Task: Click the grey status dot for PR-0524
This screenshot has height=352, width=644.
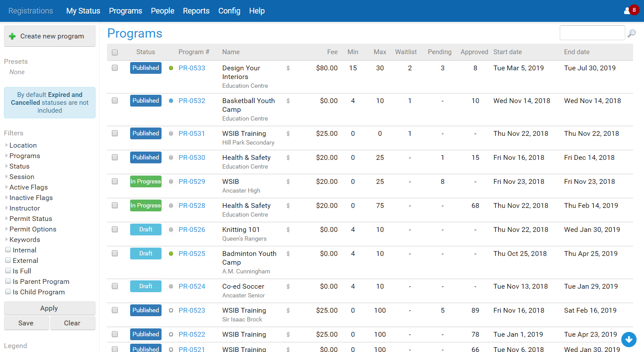Action: coord(171,286)
